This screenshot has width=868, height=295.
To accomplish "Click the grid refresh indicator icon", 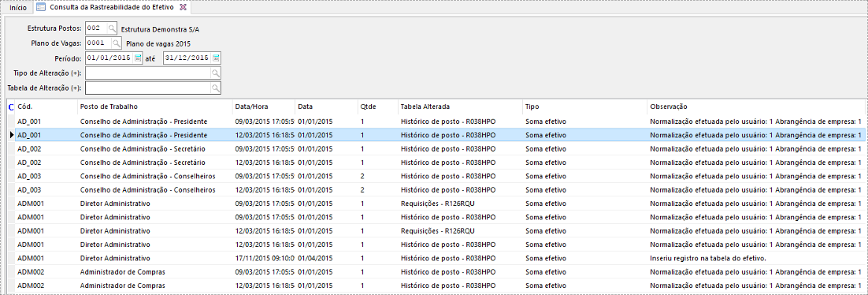I will 11,107.
